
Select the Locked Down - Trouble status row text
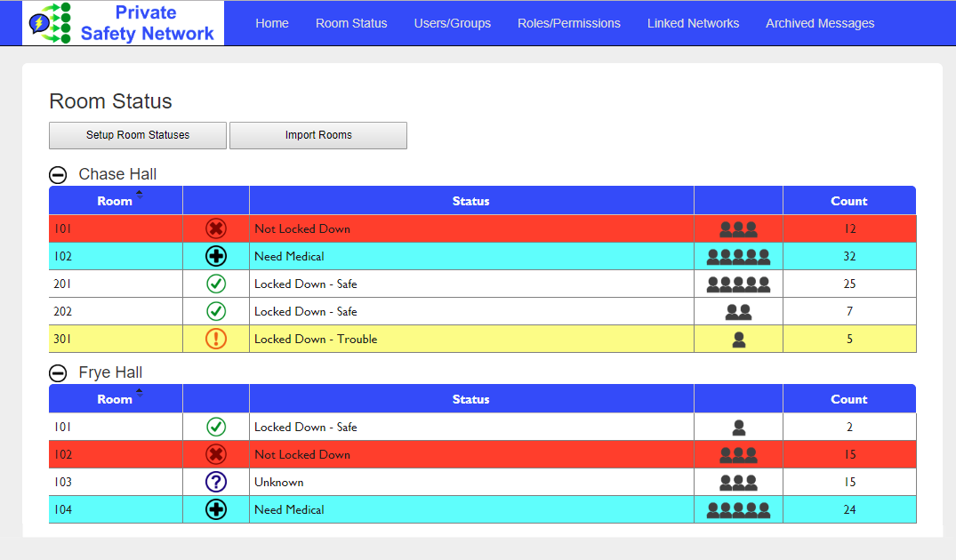(316, 339)
